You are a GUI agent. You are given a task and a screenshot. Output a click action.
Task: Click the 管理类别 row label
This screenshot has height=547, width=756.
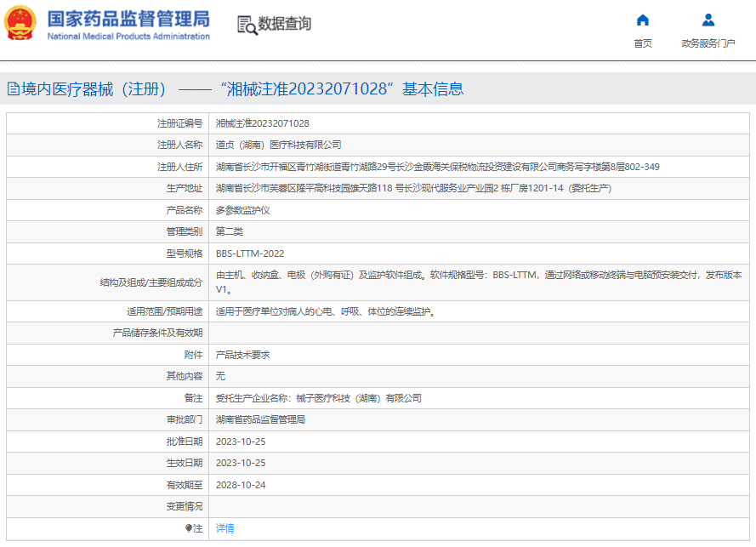pyautogui.click(x=185, y=231)
